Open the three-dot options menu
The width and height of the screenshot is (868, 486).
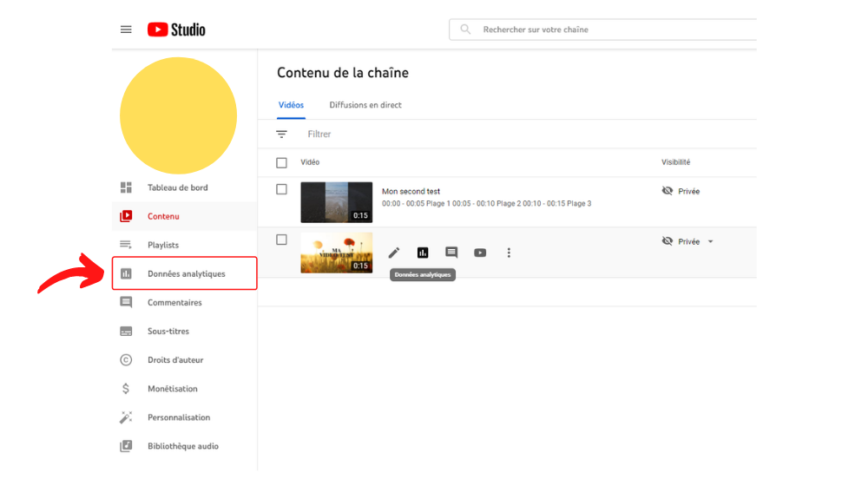[x=509, y=253]
